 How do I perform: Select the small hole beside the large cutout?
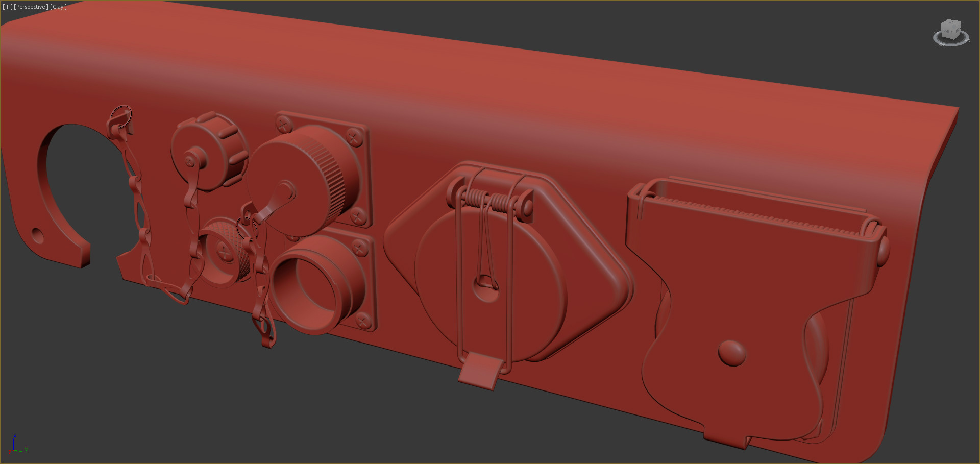point(38,235)
